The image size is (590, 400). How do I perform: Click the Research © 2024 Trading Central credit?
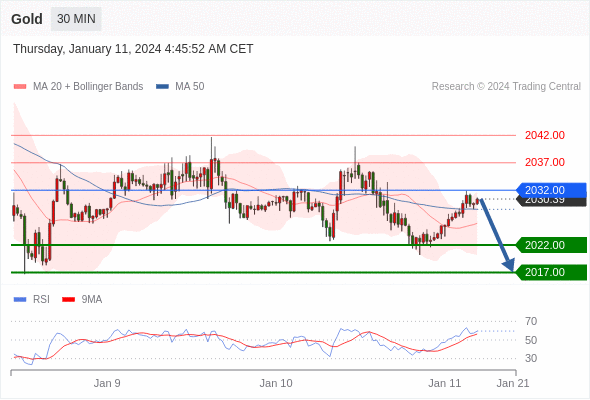click(x=506, y=87)
